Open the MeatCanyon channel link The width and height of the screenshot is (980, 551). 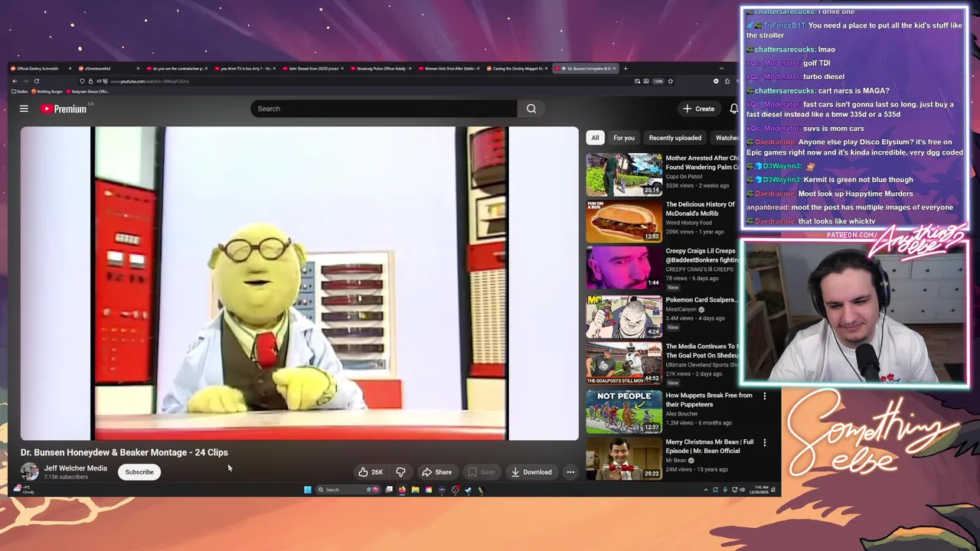(x=681, y=309)
